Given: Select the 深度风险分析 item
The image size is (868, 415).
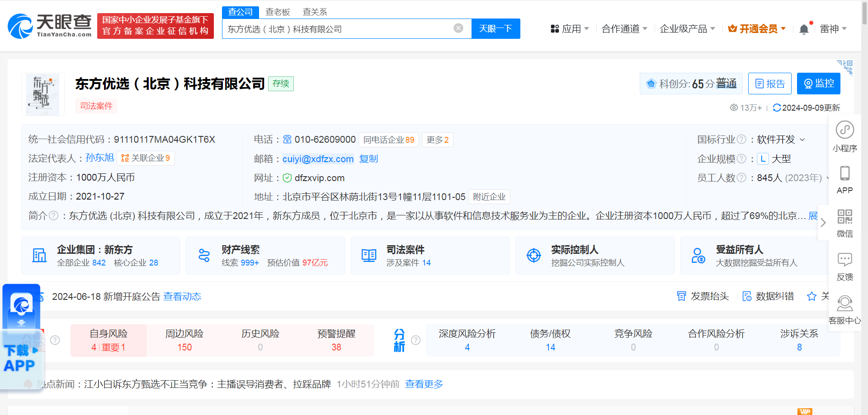Looking at the screenshot, I should tap(467, 340).
